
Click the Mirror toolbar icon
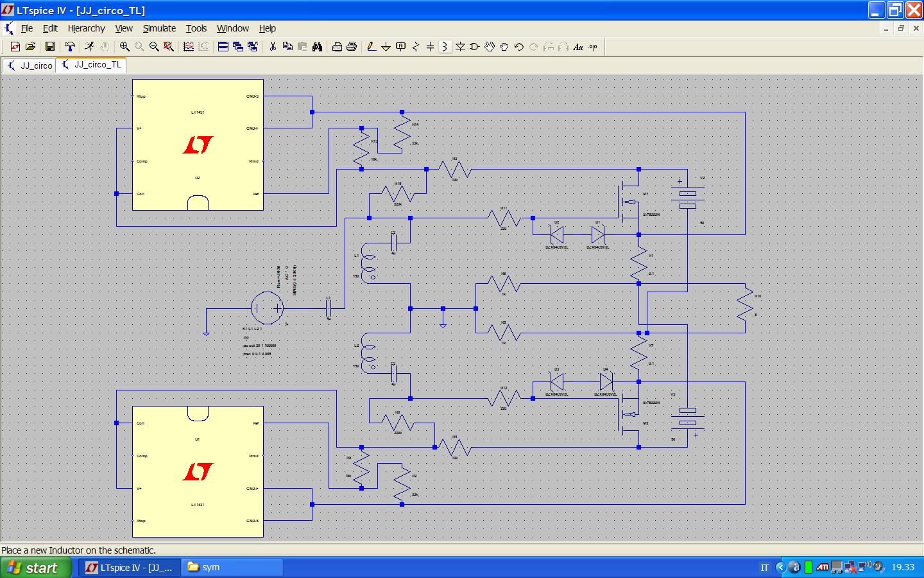(x=563, y=47)
